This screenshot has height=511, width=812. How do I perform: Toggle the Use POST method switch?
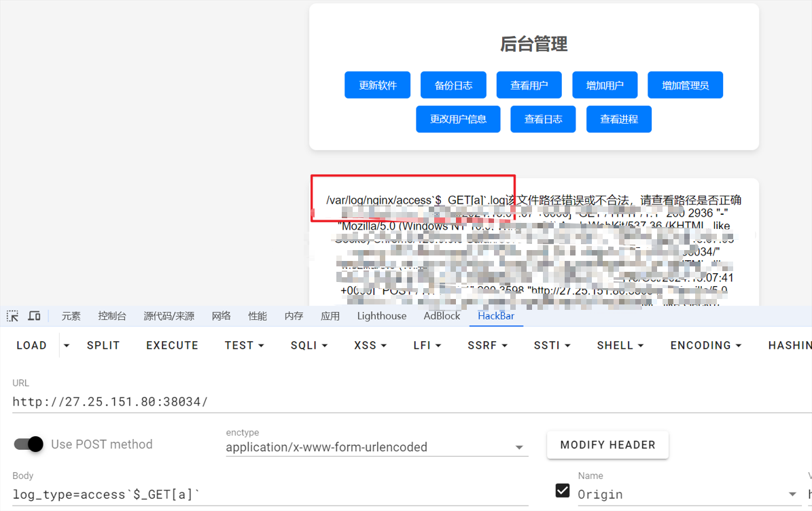click(x=29, y=444)
